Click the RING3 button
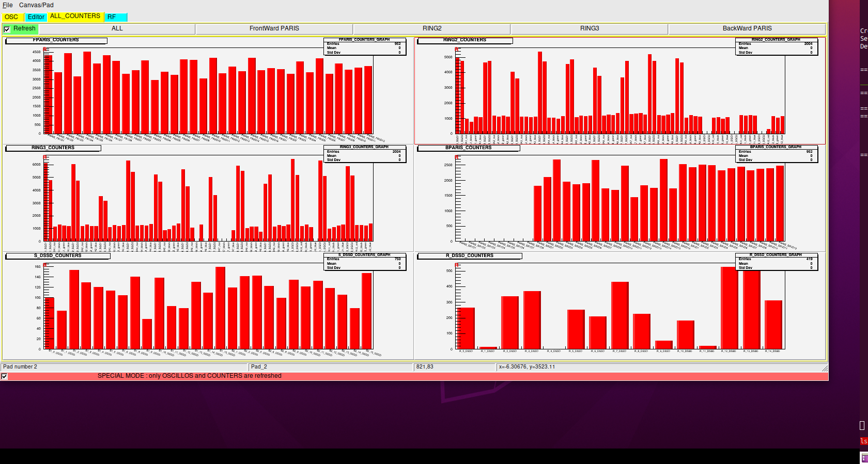Viewport: 868px width, 464px height. 589,29
